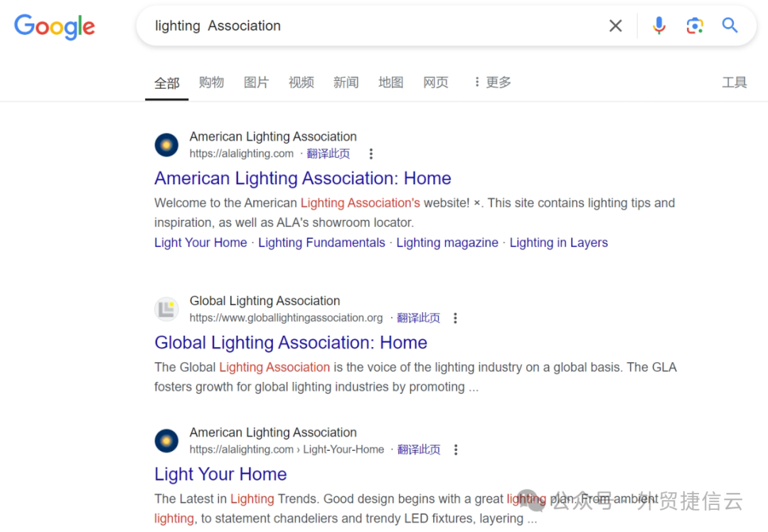Screen dimensions: 768x532
Task: Switch to the 购物 tab
Action: click(212, 83)
